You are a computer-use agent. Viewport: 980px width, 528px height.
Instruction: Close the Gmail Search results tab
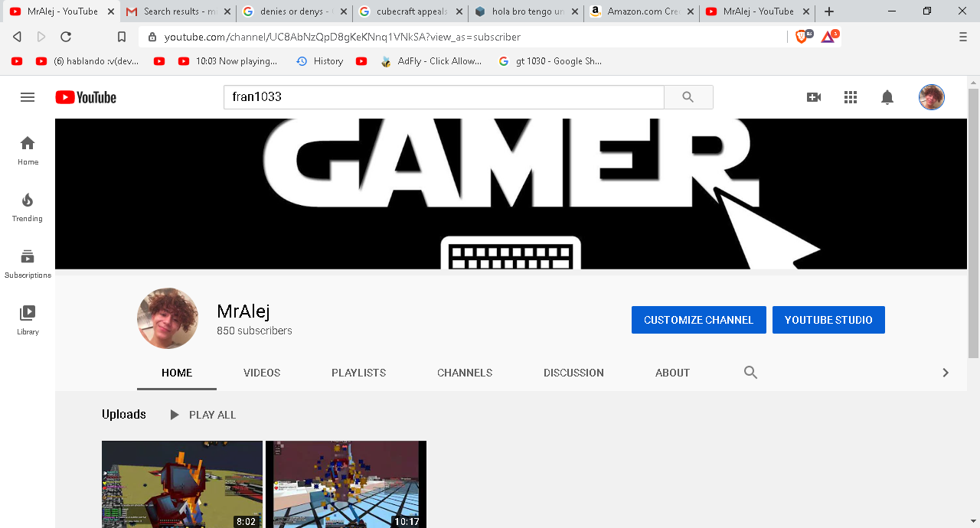tap(227, 11)
